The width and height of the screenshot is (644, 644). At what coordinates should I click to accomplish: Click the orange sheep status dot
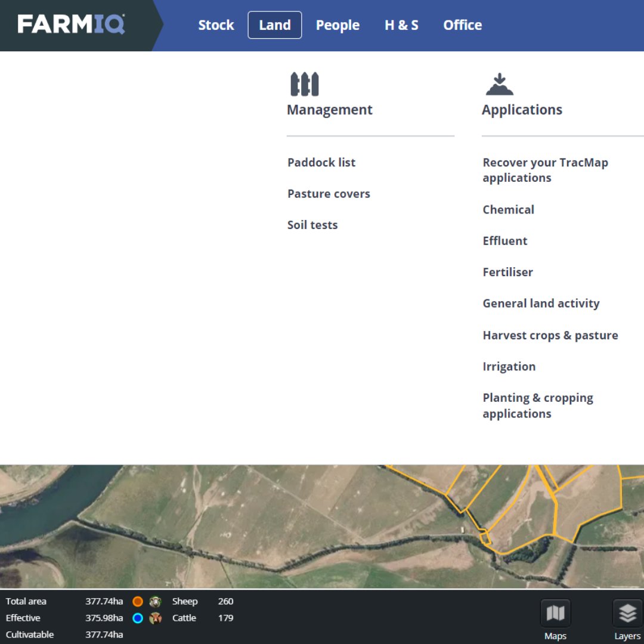point(137,601)
